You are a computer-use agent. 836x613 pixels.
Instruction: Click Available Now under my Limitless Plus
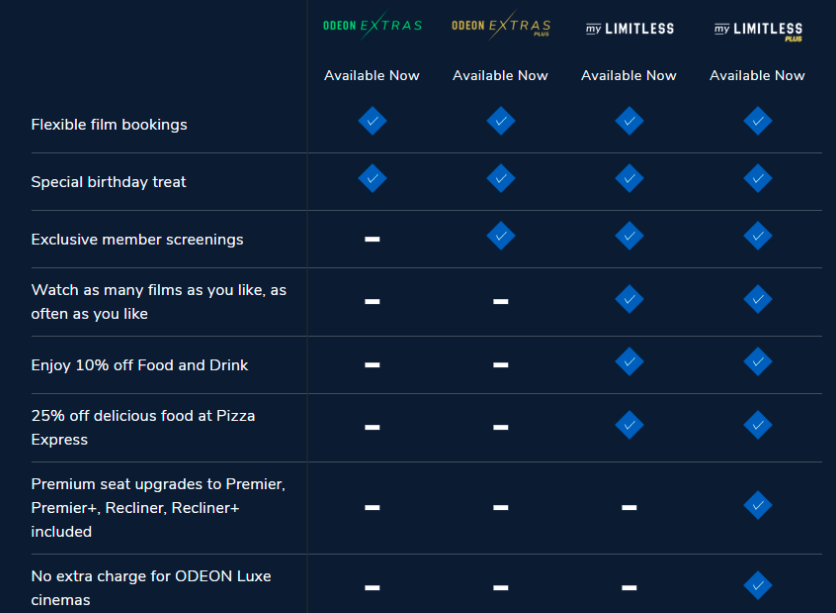click(757, 76)
